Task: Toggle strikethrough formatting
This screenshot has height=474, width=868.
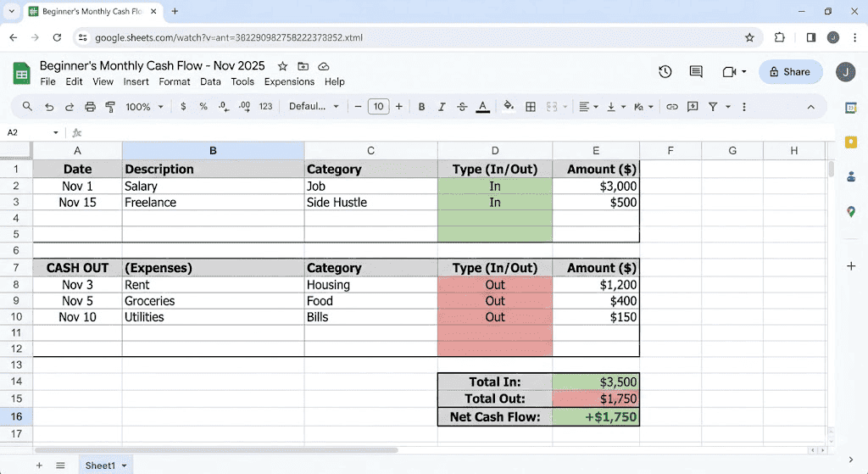Action: click(462, 107)
